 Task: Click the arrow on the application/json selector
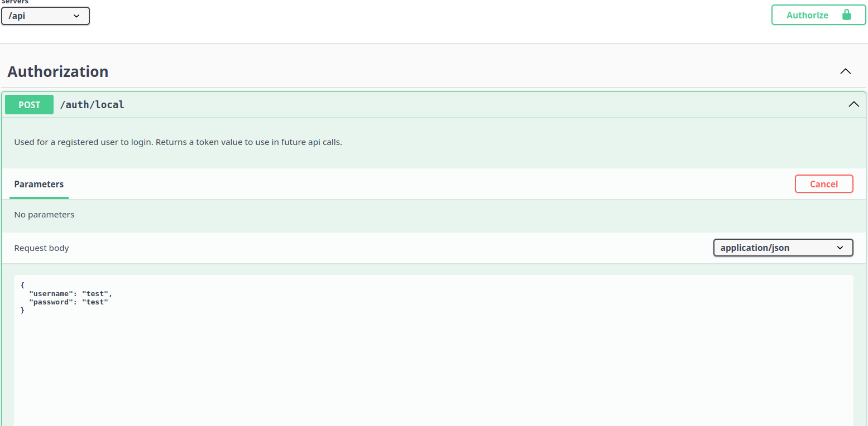(840, 248)
